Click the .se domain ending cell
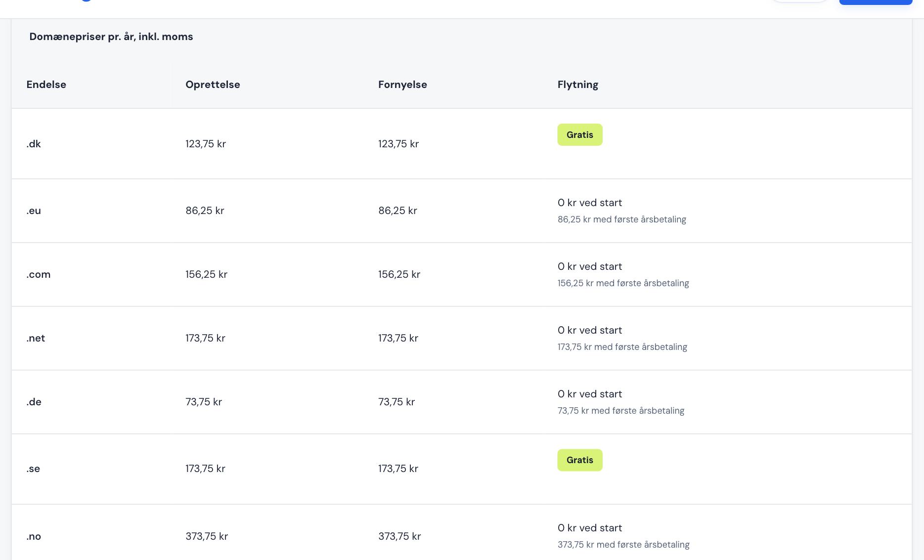The width and height of the screenshot is (924, 560). (x=33, y=469)
